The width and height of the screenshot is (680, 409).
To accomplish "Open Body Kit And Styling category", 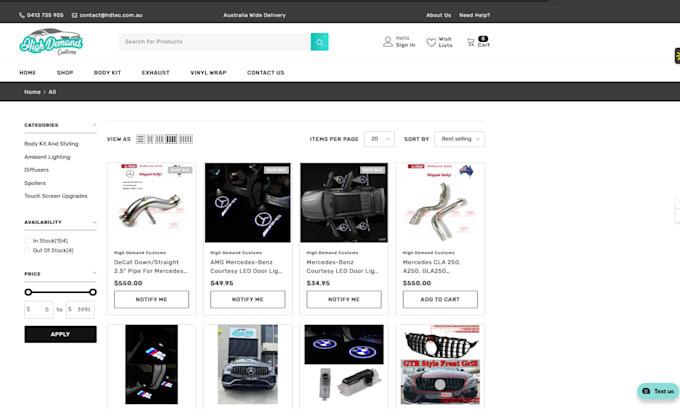I will click(x=51, y=144).
